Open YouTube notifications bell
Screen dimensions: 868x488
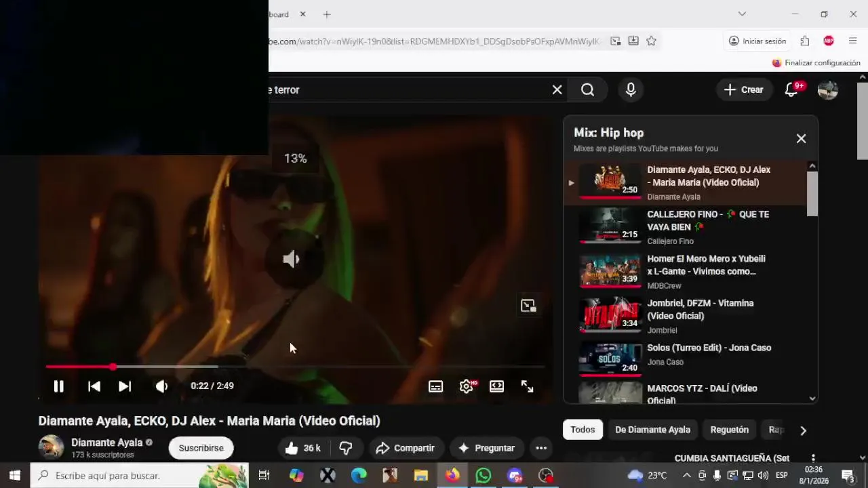tap(791, 89)
